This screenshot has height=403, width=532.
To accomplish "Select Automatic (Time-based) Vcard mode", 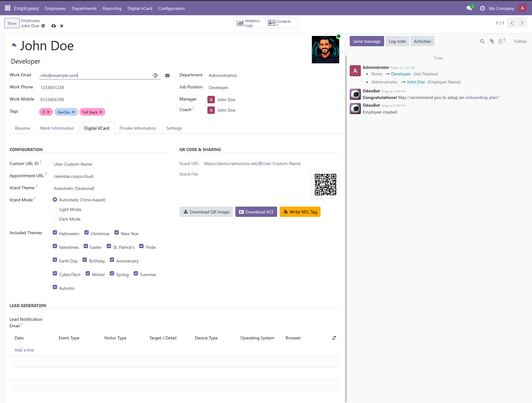I will point(55,199).
